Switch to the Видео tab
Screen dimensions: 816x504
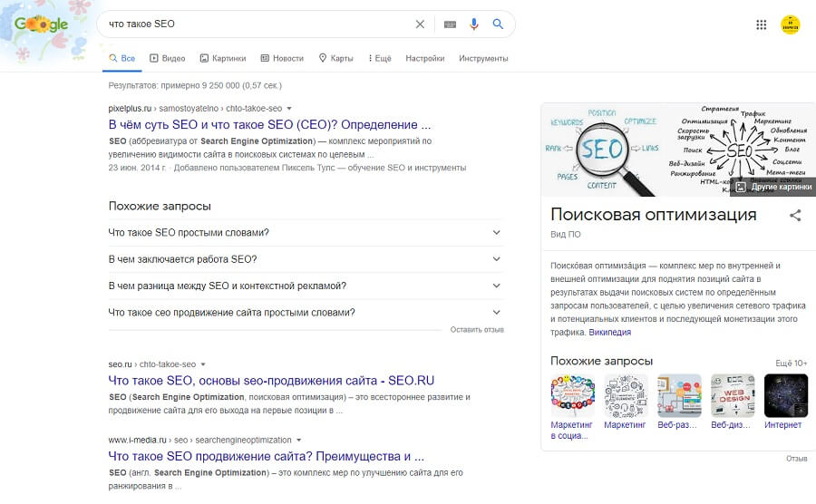click(168, 58)
